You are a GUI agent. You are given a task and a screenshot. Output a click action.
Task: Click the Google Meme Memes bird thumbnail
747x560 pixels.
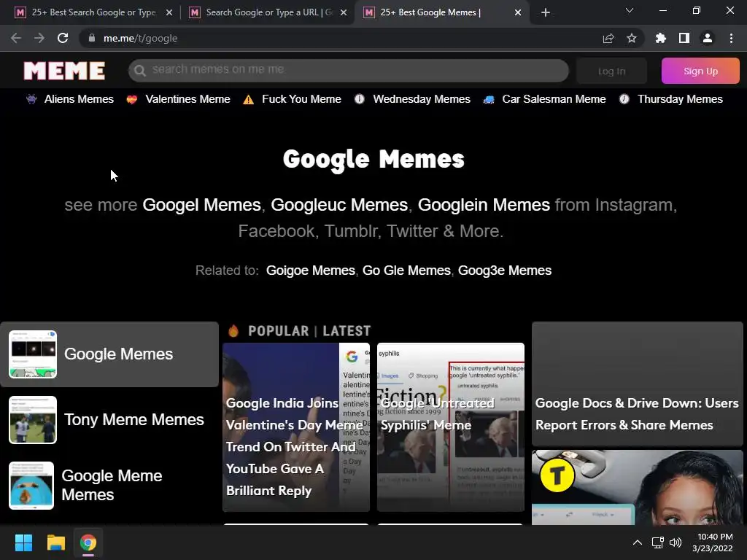pos(31,485)
